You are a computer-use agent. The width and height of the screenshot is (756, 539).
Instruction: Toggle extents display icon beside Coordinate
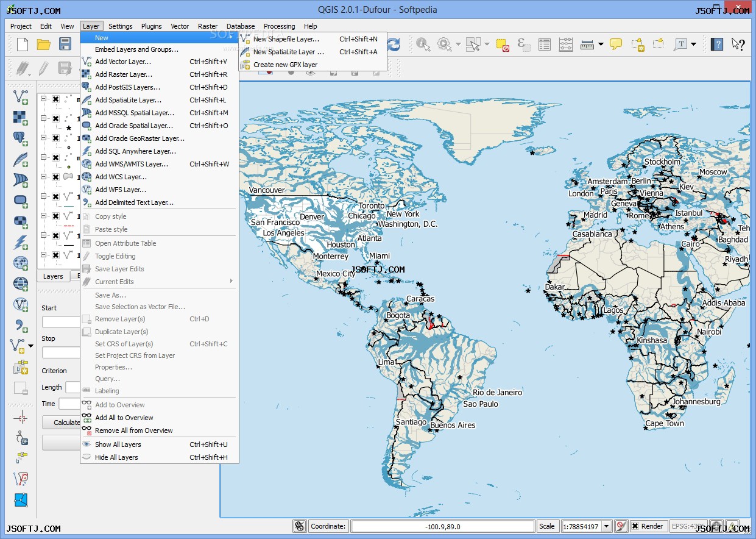click(x=299, y=526)
